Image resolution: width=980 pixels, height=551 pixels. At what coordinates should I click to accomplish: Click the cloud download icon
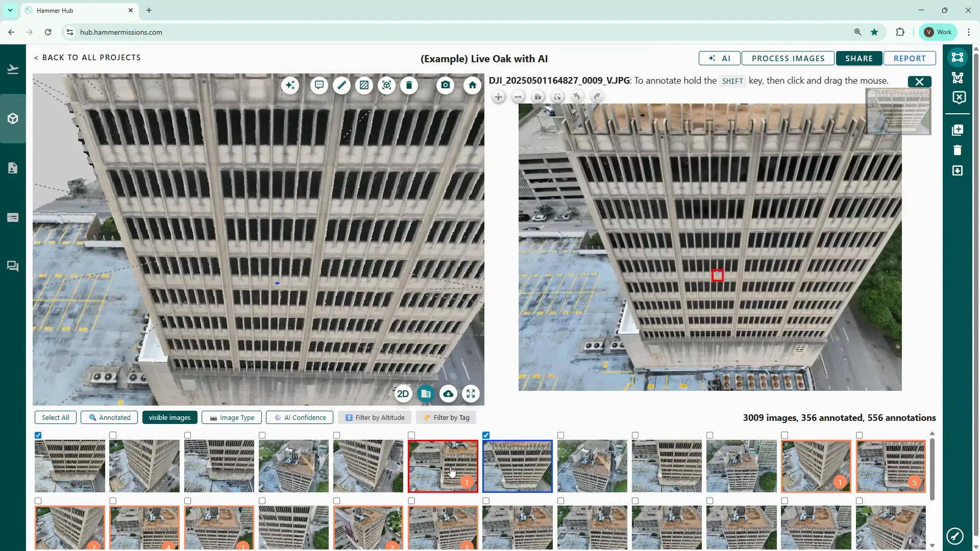[448, 394]
